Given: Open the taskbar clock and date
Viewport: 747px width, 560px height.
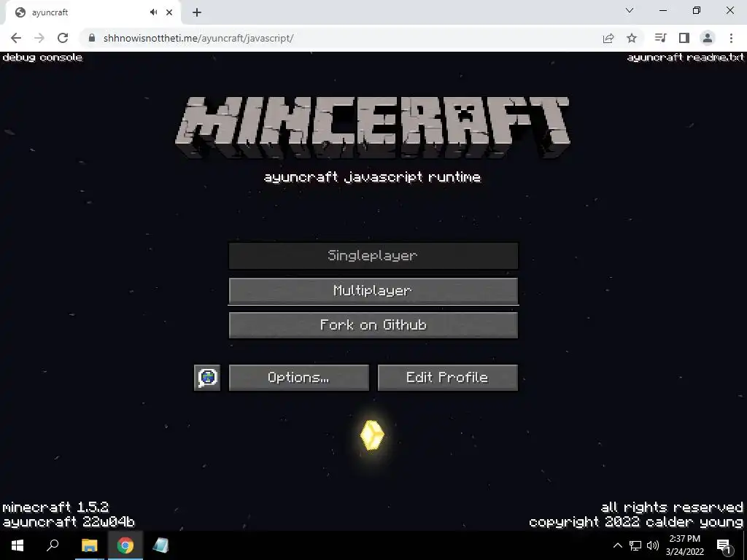Looking at the screenshot, I should [685, 545].
